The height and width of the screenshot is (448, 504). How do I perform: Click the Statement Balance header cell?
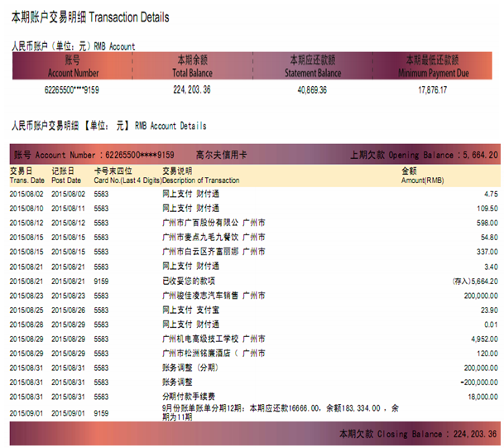coord(312,67)
